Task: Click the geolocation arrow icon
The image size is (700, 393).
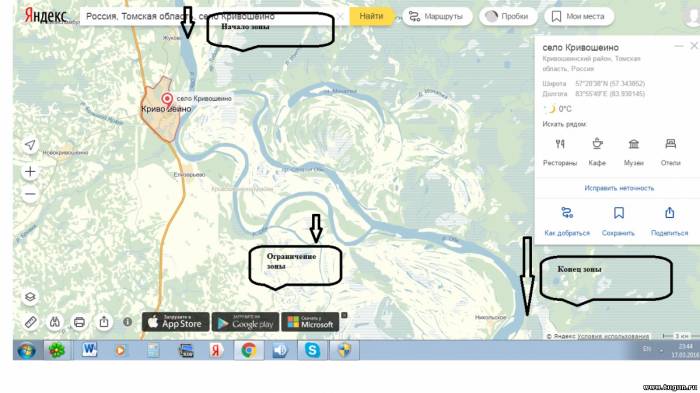Action: coord(30,145)
